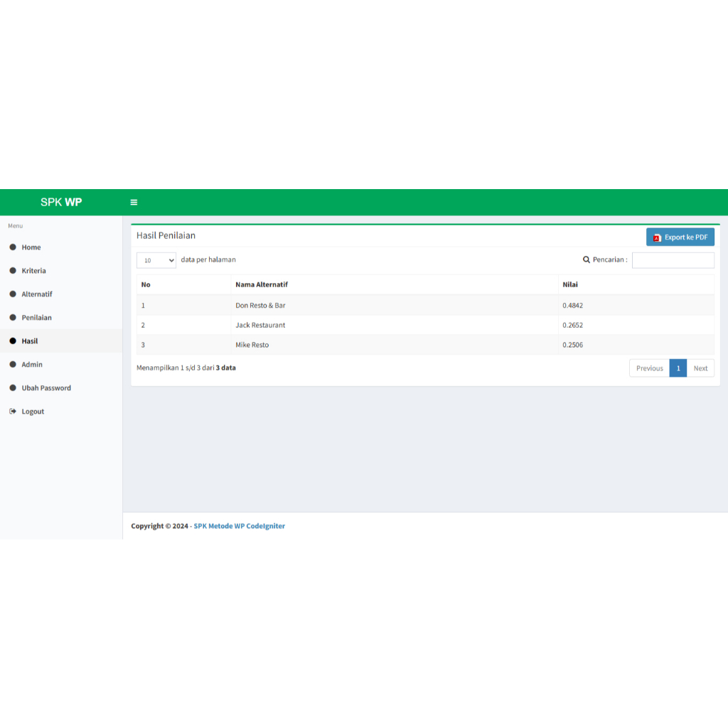
Task: Click the Export ke PDF button
Action: click(x=680, y=237)
